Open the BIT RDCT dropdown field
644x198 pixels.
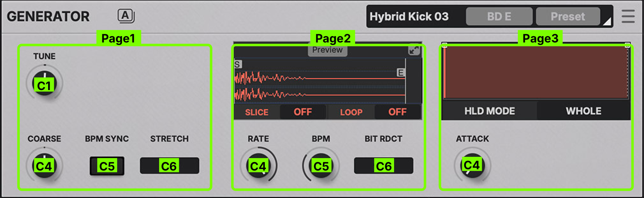(x=384, y=166)
